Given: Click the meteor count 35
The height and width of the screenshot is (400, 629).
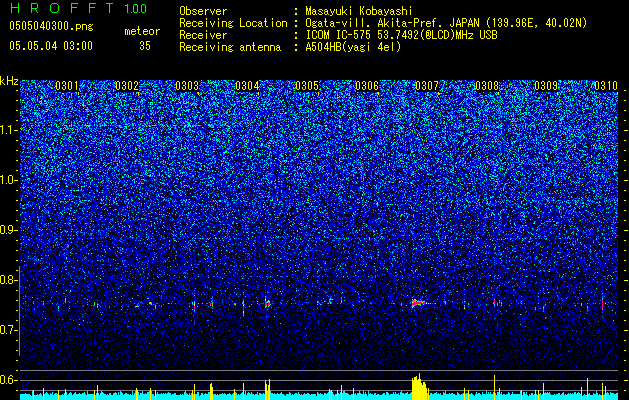Looking at the screenshot, I should point(145,46).
